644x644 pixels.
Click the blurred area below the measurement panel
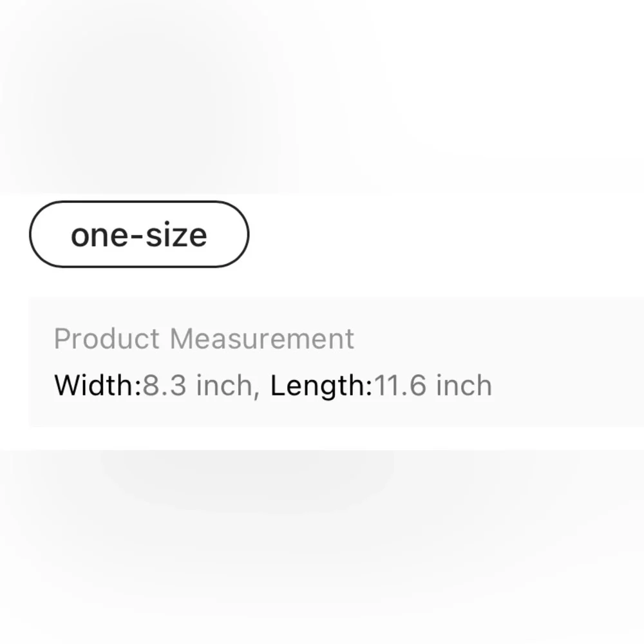[322, 546]
